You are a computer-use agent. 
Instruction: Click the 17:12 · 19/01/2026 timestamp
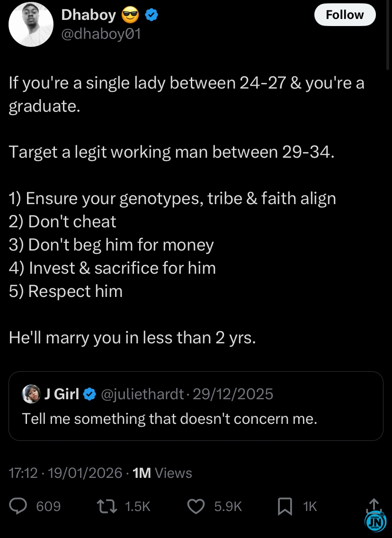[x=66, y=473]
